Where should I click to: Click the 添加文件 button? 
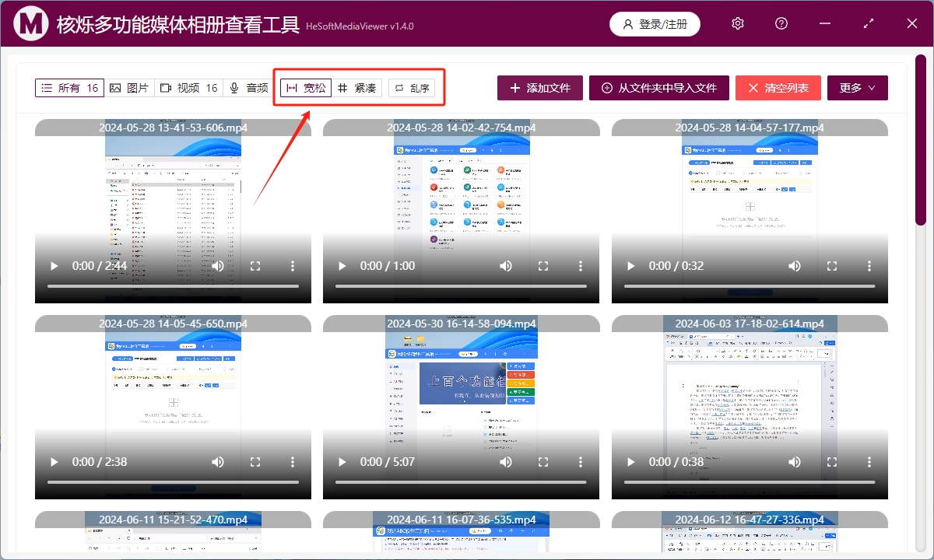coord(540,88)
